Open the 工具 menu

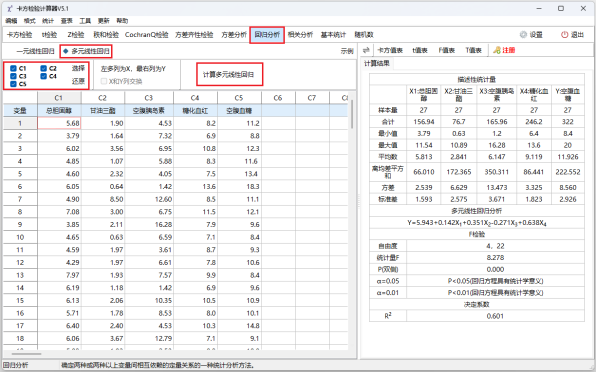(85, 21)
